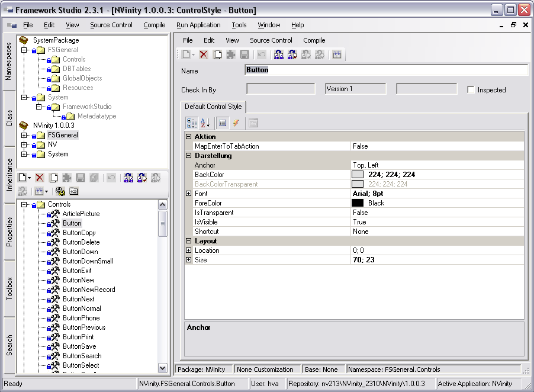Screen dimensions: 534x392
Task: Click the grayed property pages icon in property grid
Action: (x=253, y=123)
